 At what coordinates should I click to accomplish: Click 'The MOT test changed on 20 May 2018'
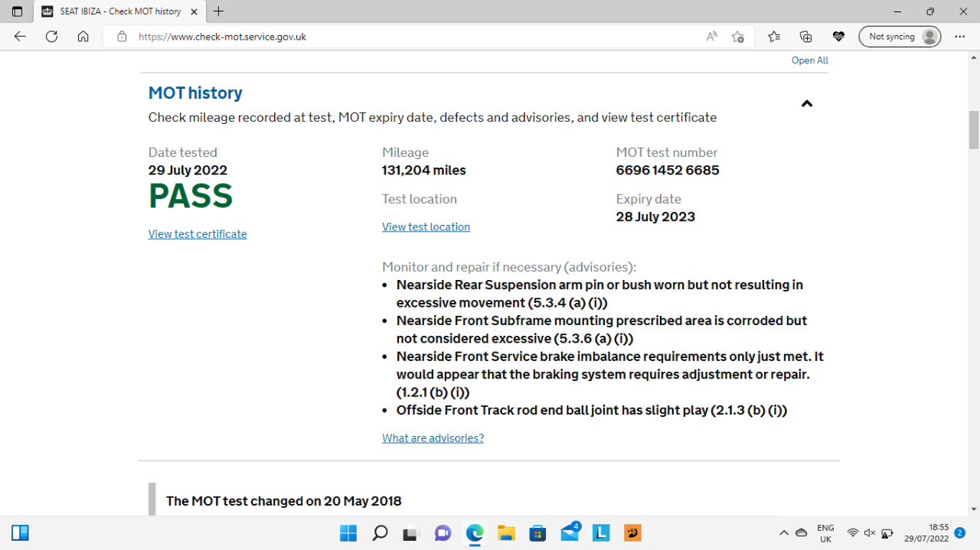283,501
